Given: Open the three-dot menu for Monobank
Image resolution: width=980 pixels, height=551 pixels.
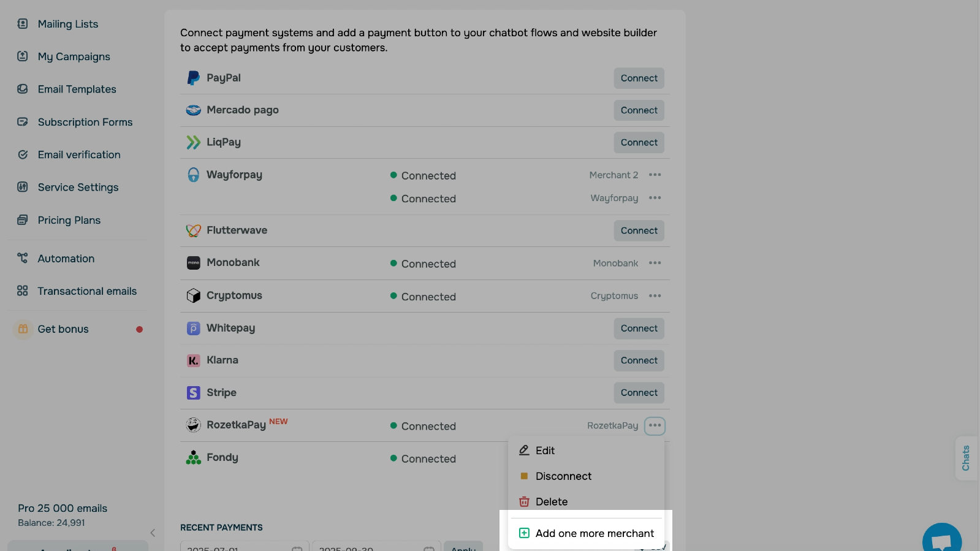Looking at the screenshot, I should [655, 263].
